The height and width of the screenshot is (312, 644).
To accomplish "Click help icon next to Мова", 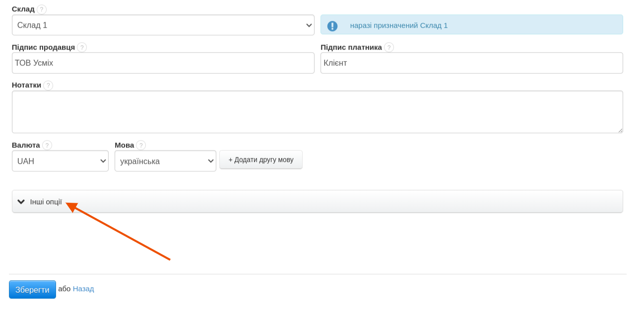I will [x=141, y=145].
